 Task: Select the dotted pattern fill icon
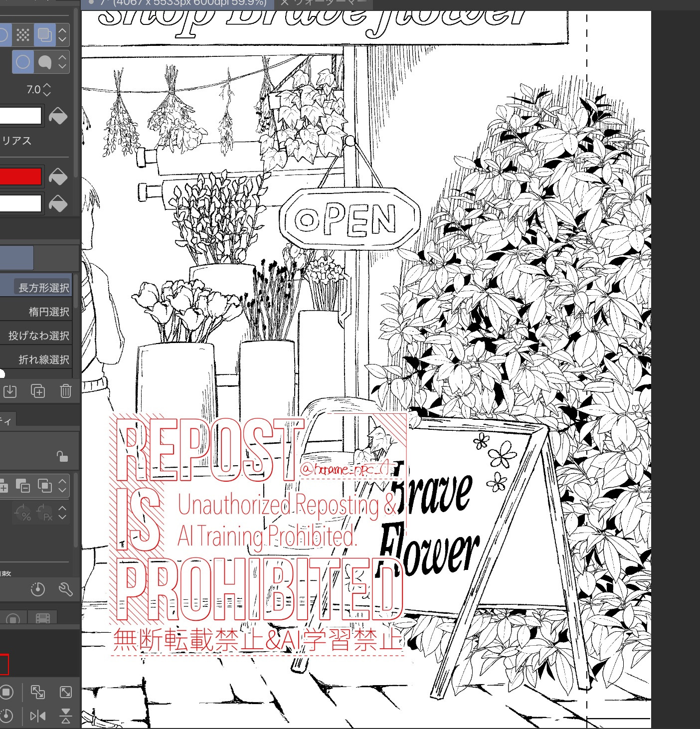[x=23, y=35]
